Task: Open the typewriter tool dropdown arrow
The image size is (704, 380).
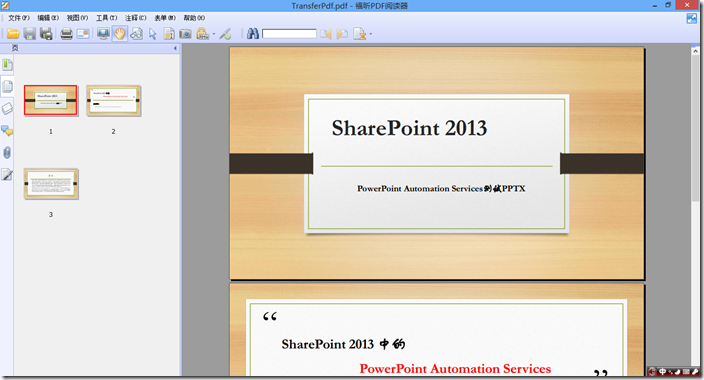Action: click(x=214, y=34)
